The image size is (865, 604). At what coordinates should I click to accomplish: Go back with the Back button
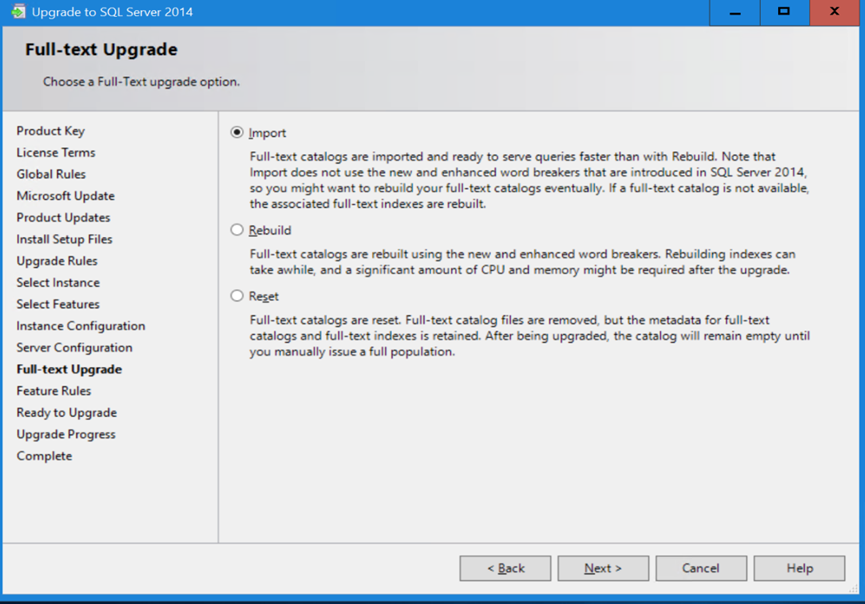tap(505, 568)
